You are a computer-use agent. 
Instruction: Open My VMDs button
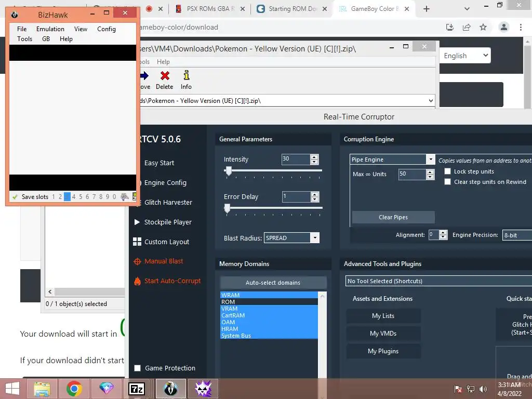click(383, 334)
